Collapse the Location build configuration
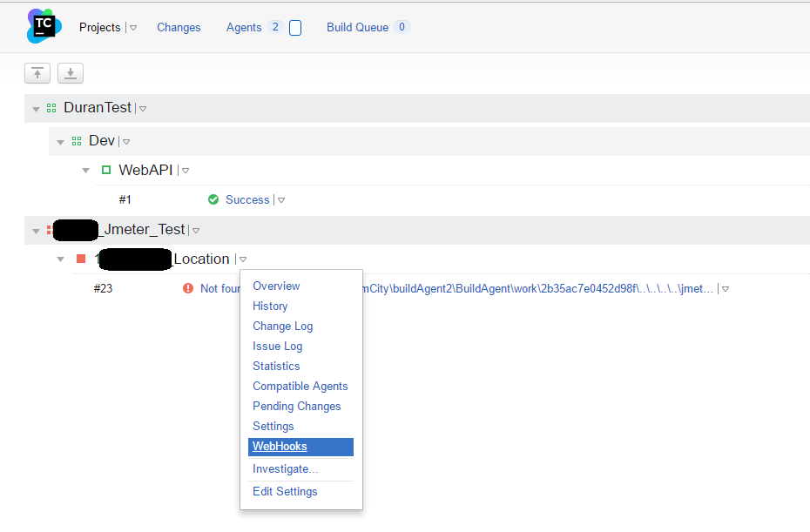Viewport: 810px width, 532px height. point(60,259)
